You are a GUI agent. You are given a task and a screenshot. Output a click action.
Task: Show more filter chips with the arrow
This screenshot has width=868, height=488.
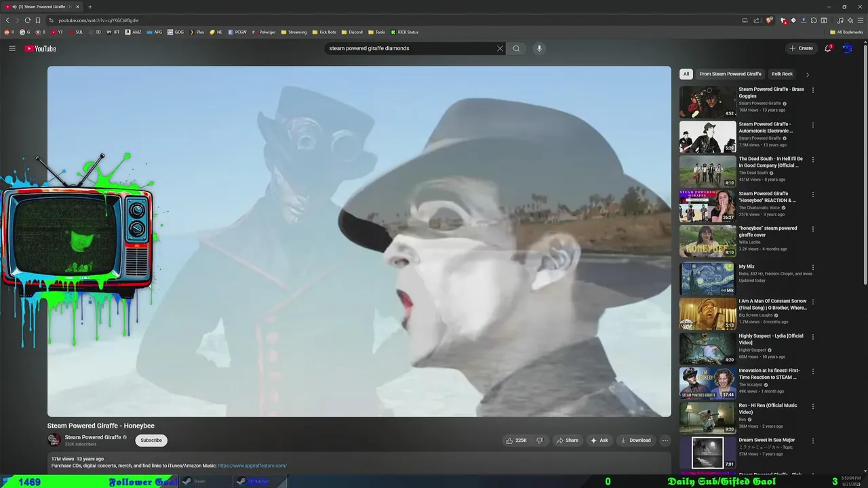click(x=807, y=75)
